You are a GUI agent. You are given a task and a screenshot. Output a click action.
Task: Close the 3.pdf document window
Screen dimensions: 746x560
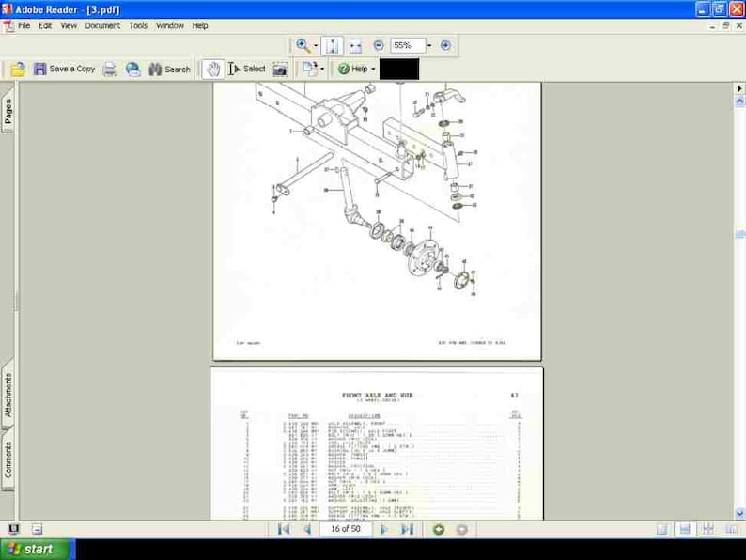pyautogui.click(x=739, y=26)
